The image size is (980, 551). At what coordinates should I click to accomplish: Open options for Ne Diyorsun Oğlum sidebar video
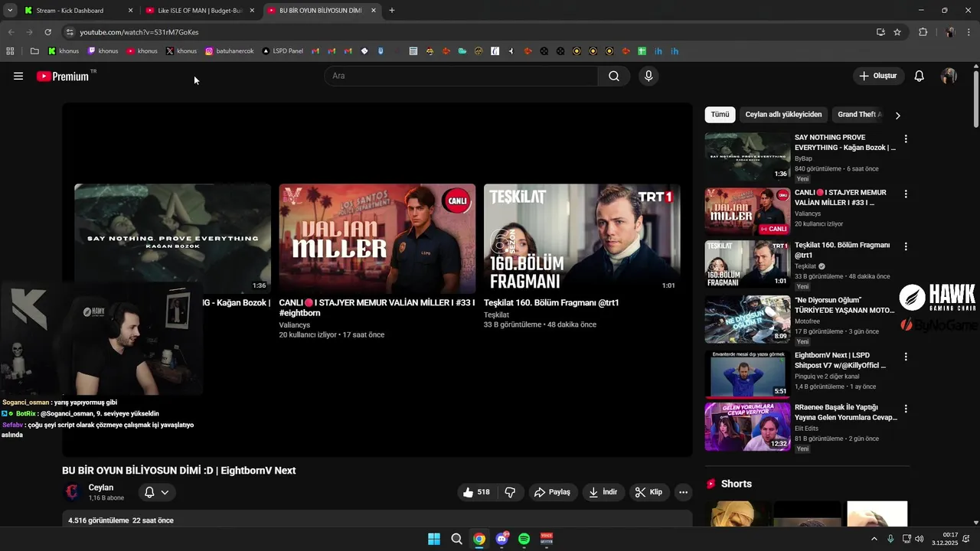906,302
